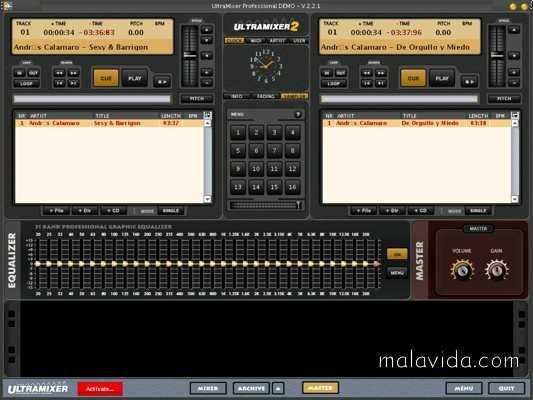This screenshot has height=400, width=533.
Task: Trigger sampler pad 6
Action: coord(256,151)
